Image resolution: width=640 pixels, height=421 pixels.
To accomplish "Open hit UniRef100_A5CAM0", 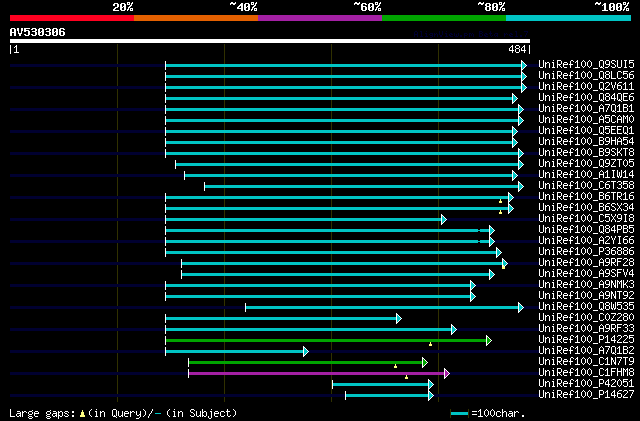I will [x=586, y=120].
